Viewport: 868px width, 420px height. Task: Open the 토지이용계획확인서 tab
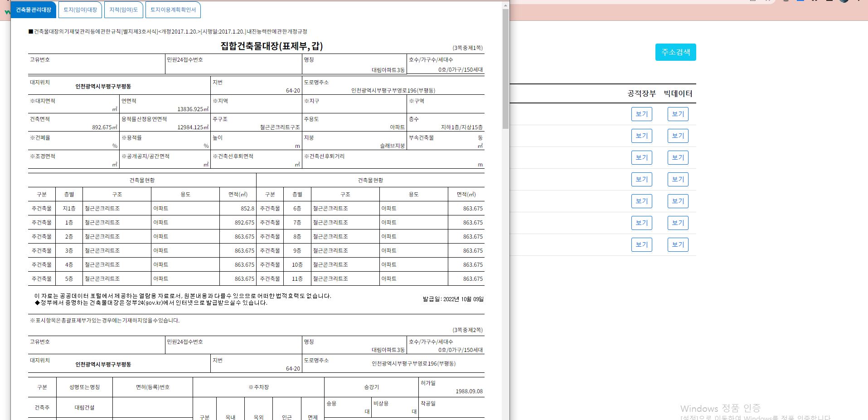(173, 10)
